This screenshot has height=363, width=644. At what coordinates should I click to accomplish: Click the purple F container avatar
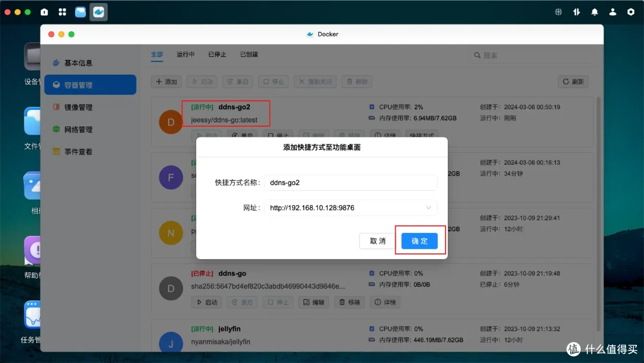point(171,177)
